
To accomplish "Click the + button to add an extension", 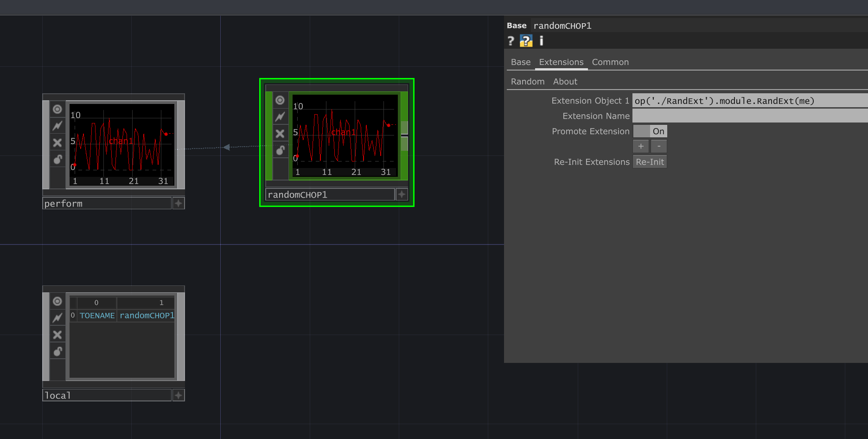I will coord(640,146).
